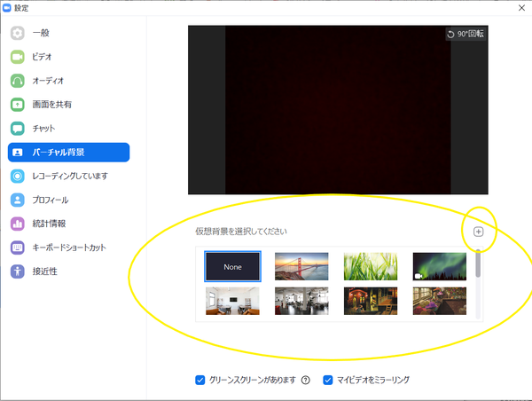This screenshot has height=401, width=532.
Task: Click the video preview area
Action: click(338, 110)
